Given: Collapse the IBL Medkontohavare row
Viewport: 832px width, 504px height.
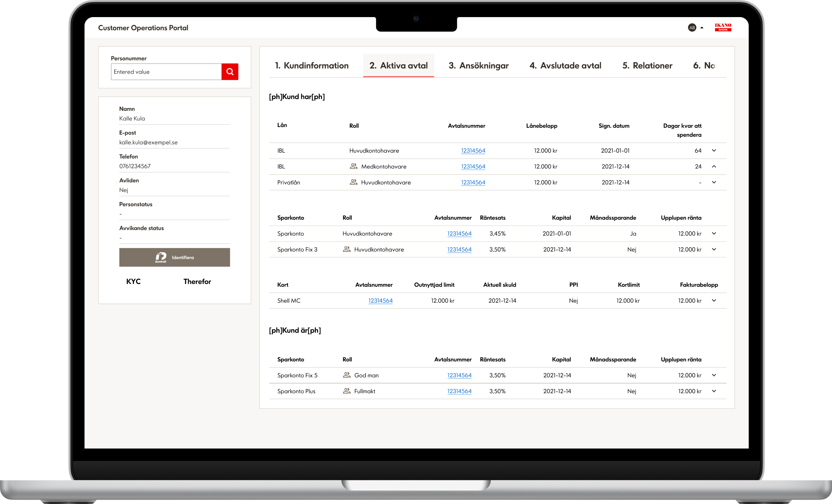Looking at the screenshot, I should coord(714,166).
